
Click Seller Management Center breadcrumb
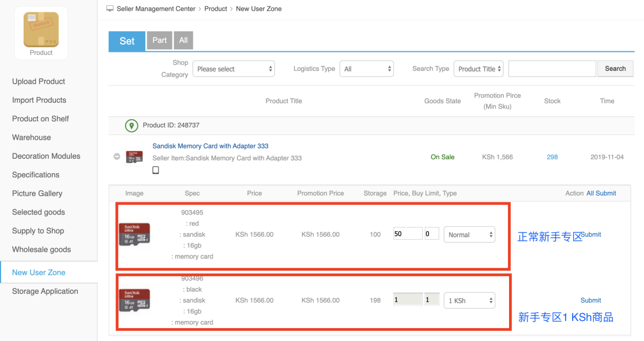click(156, 9)
